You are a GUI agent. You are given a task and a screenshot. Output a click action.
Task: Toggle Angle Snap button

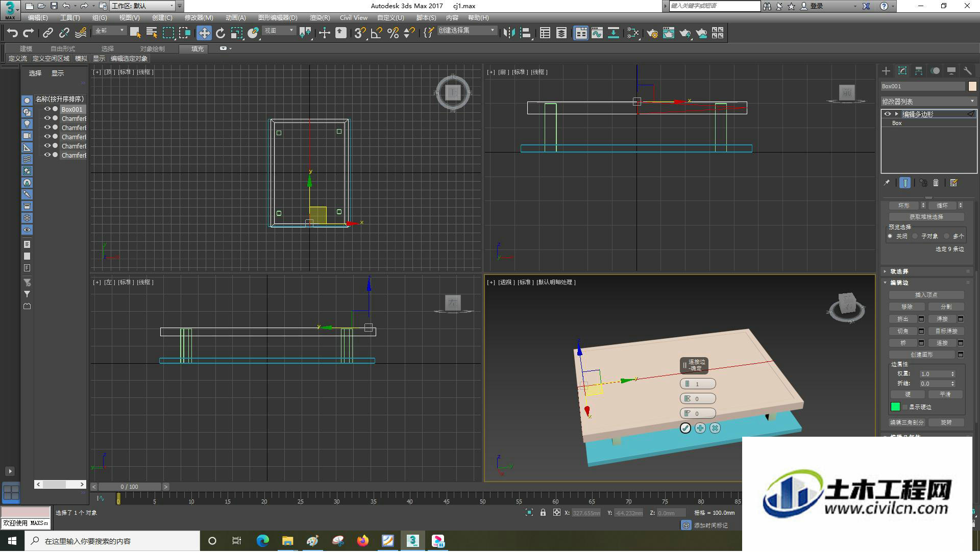(377, 33)
